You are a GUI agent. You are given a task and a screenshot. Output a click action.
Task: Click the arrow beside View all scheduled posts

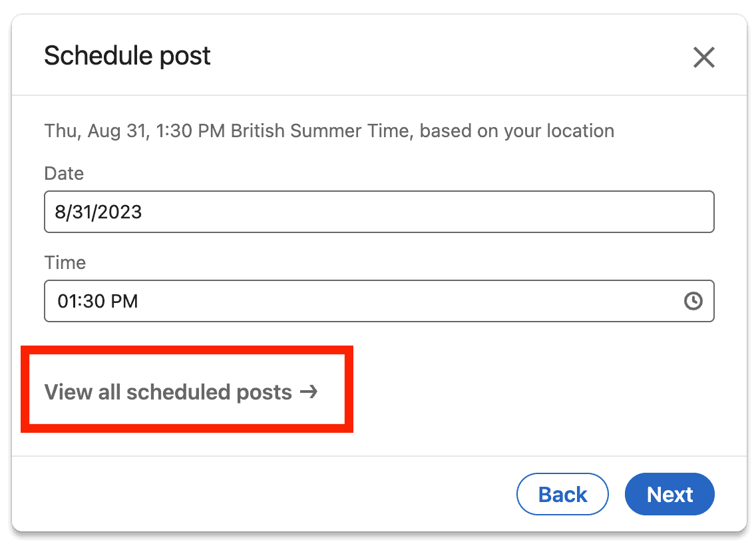click(x=308, y=392)
